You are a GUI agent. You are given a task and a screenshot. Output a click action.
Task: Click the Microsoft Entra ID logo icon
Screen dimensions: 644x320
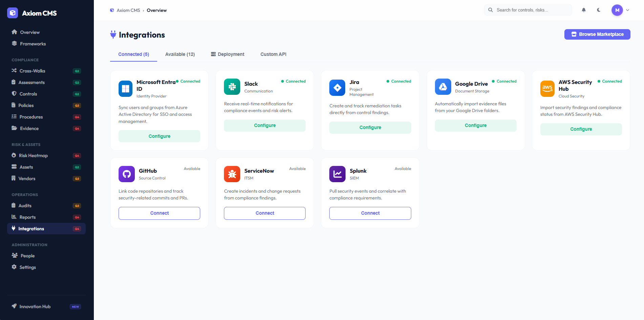125,89
